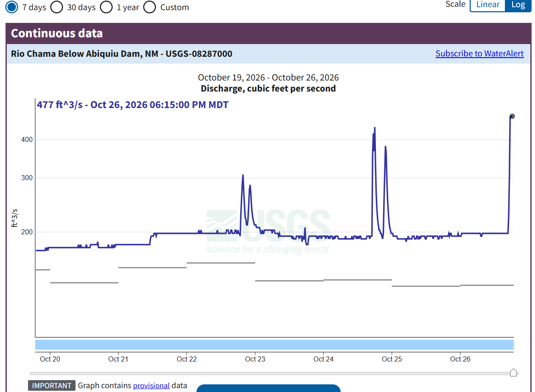Click the 300 y-axis tick label

27,178
